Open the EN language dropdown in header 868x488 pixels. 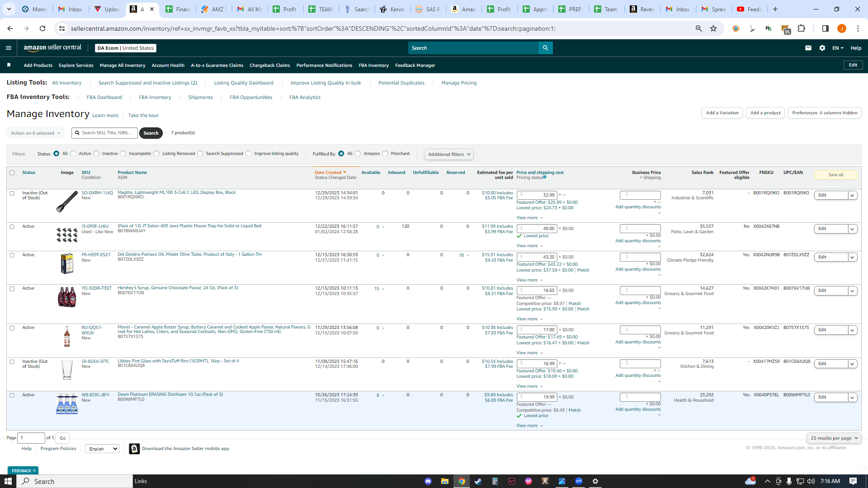pyautogui.click(x=838, y=48)
